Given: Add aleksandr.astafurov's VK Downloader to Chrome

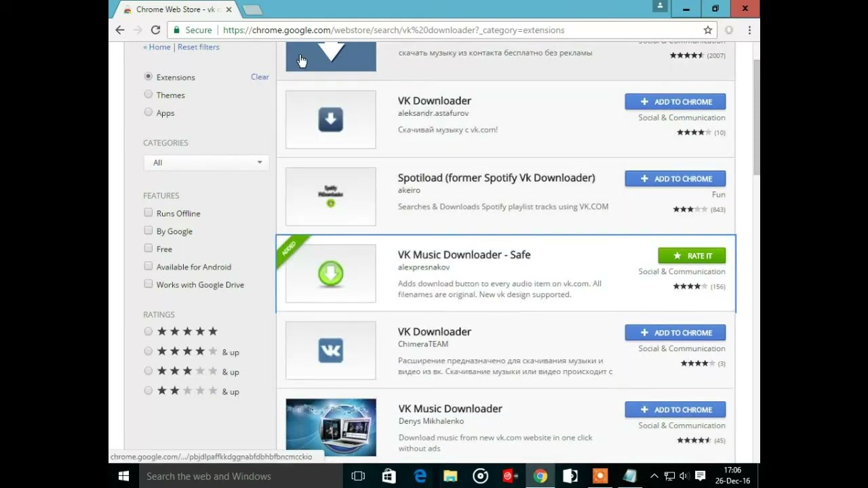Looking at the screenshot, I should pyautogui.click(x=675, y=102).
